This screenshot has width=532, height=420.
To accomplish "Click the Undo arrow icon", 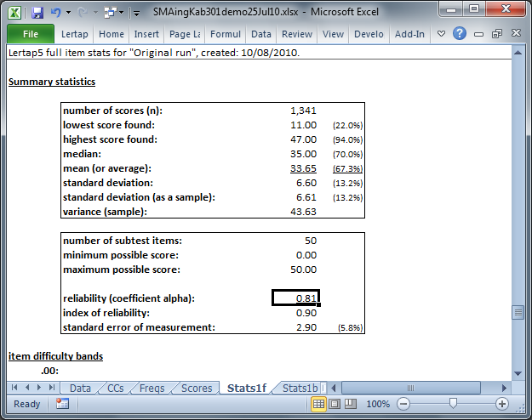I will (54, 13).
